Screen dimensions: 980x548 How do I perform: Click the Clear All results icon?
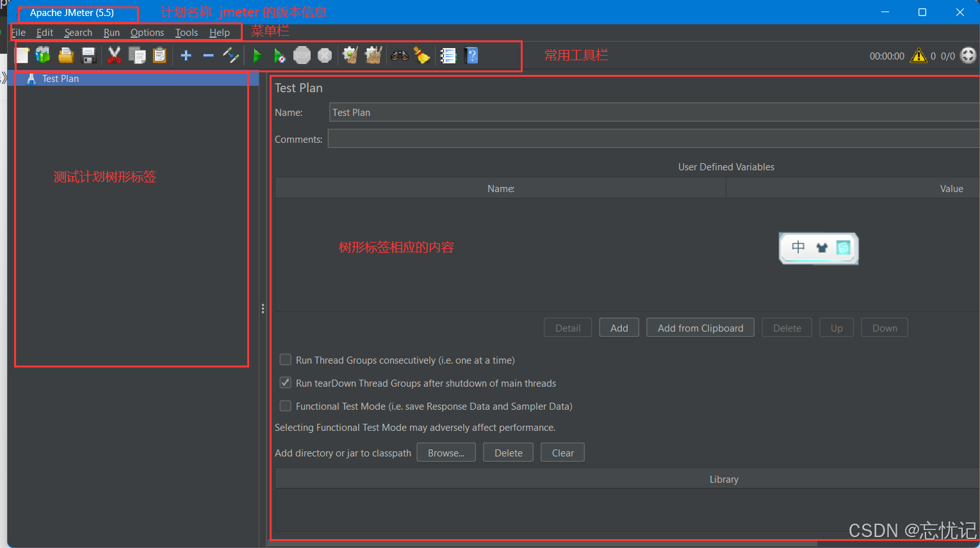click(x=373, y=56)
